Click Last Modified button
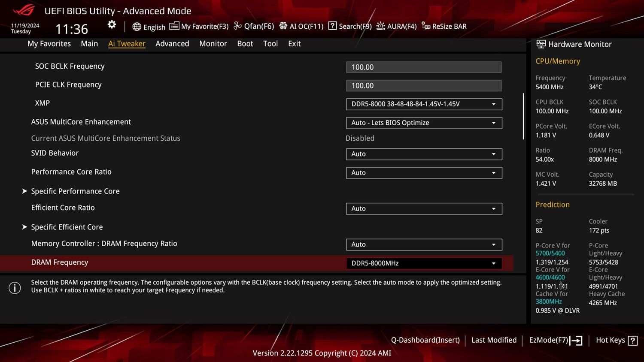This screenshot has height=362, width=644. [x=494, y=340]
